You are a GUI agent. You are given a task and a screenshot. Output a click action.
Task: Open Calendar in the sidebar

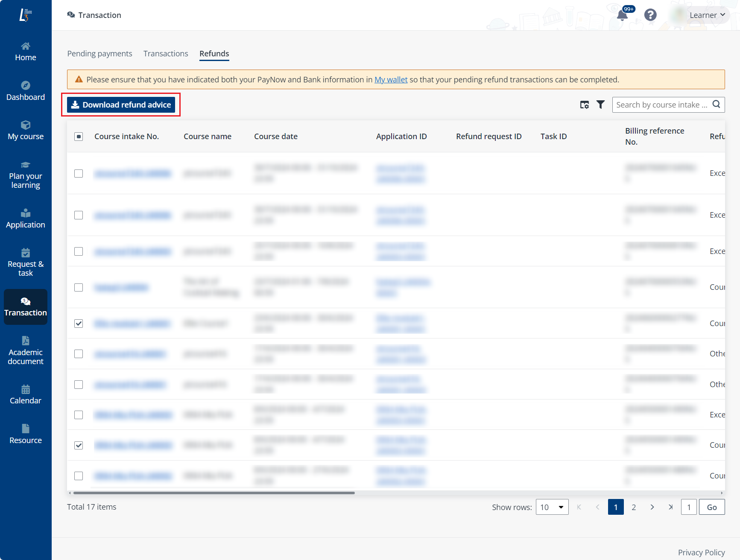pos(26,395)
